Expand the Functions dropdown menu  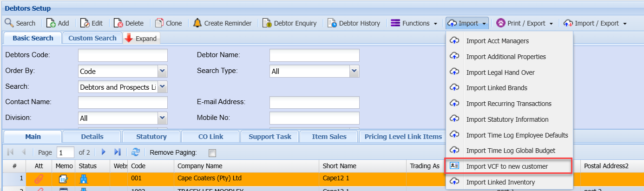point(414,23)
